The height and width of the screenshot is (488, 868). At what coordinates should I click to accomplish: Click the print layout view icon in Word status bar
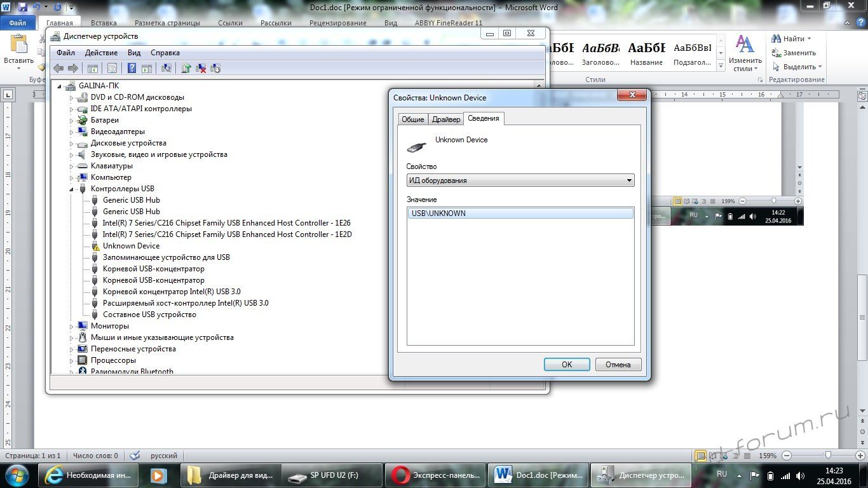tap(700, 456)
